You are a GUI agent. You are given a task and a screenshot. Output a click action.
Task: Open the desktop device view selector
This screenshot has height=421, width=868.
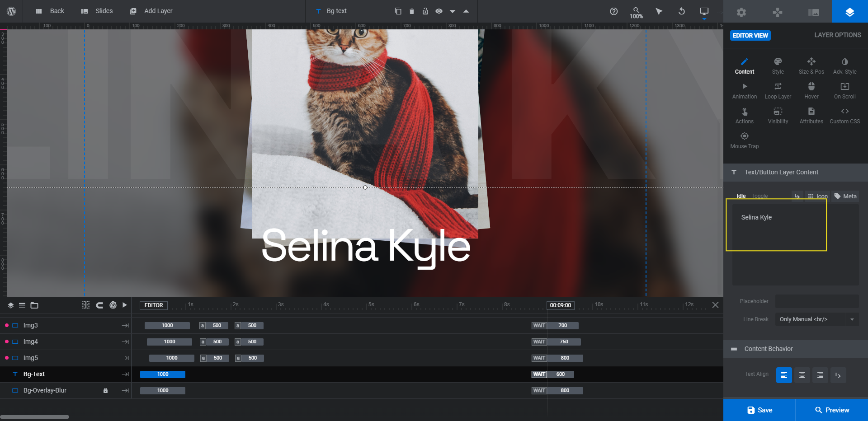[704, 12]
